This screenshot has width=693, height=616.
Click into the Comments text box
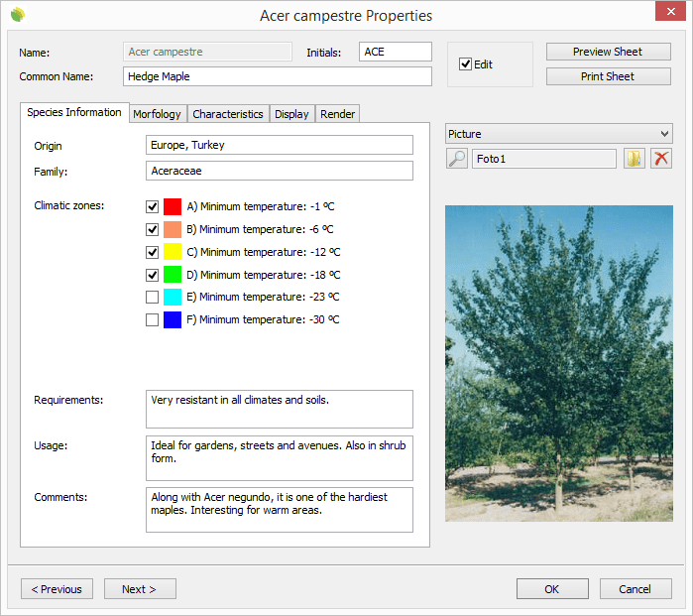(x=280, y=510)
